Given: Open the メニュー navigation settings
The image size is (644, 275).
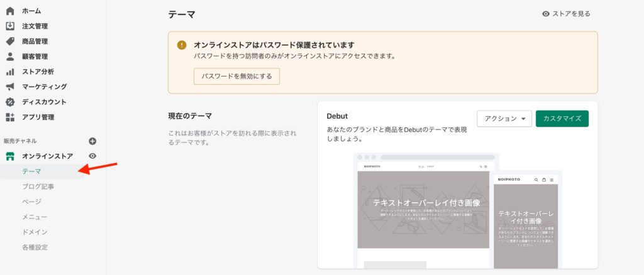Looking at the screenshot, I should click(35, 217).
